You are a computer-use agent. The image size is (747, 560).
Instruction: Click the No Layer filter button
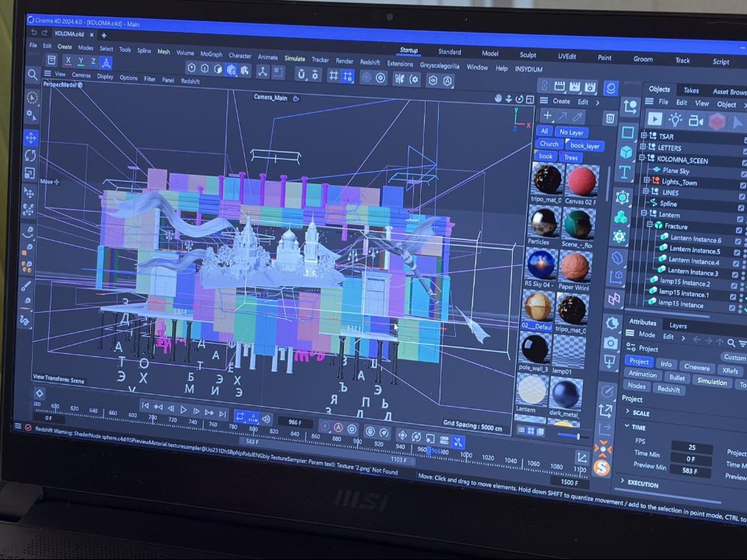click(571, 132)
